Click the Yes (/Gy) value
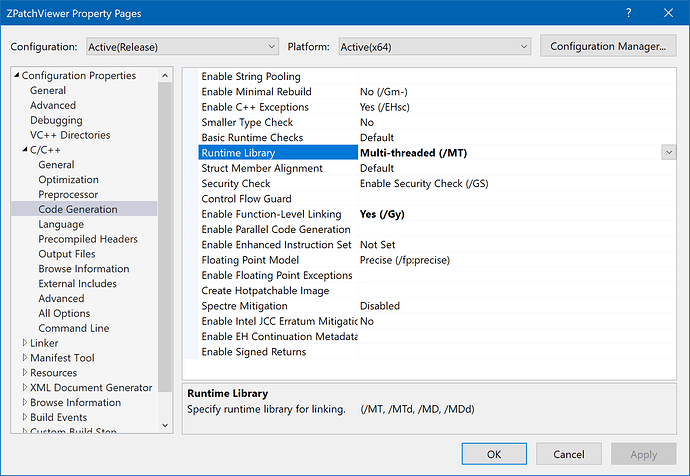 [382, 214]
